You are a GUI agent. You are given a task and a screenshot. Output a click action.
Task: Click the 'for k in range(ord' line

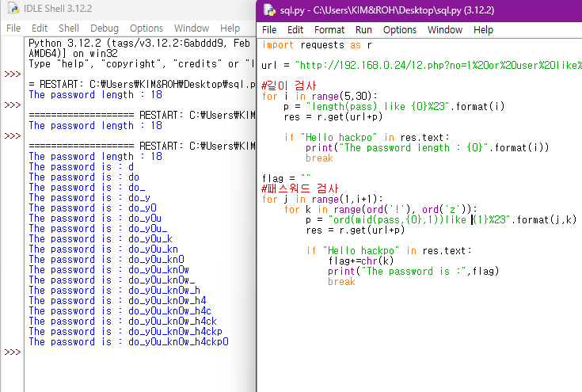coord(380,210)
